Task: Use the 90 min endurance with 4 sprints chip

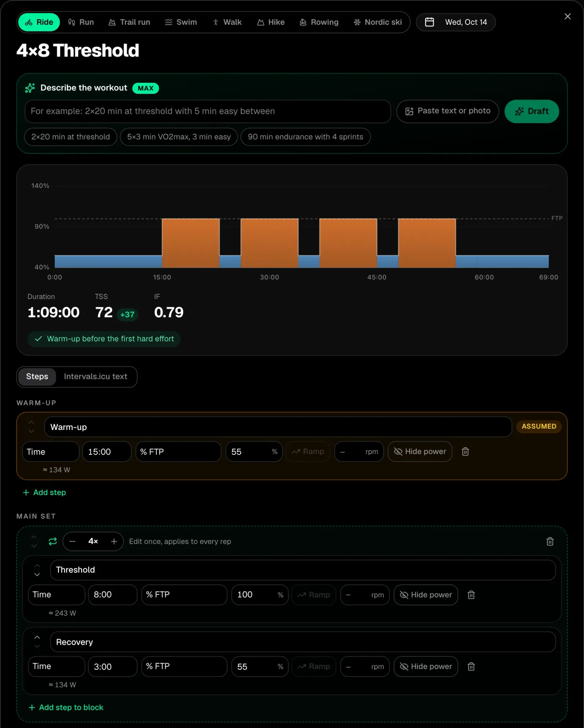Action: coord(306,137)
